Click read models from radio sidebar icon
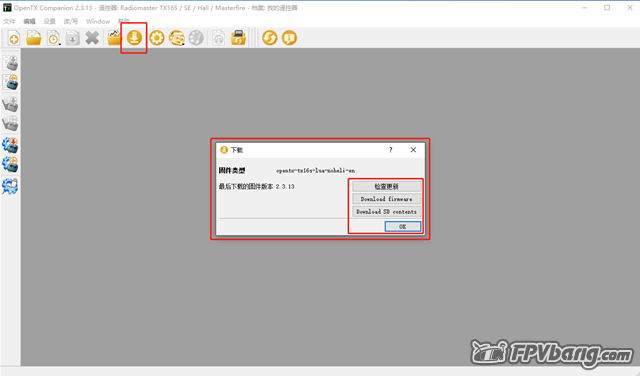 (10, 83)
